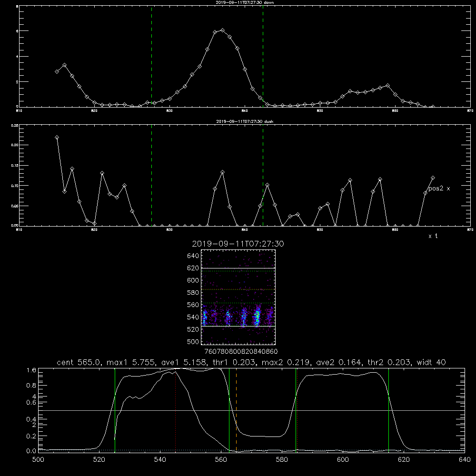Open the spectrogram image thumbnail
476x476 pixels.
[238, 297]
